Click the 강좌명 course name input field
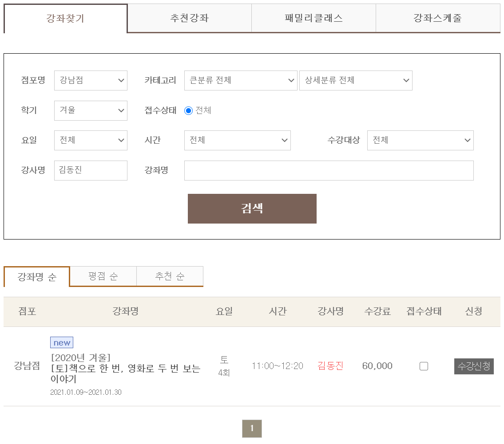Viewport: 504px width, 444px height. [x=329, y=170]
